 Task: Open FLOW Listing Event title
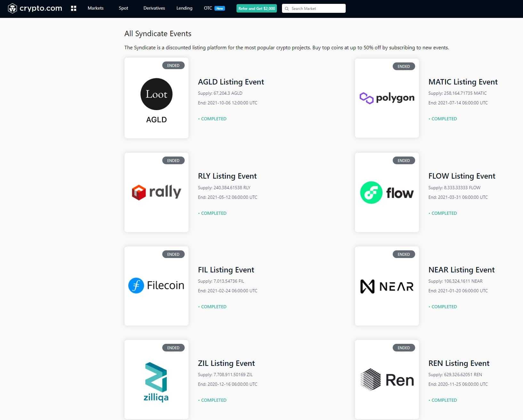pos(462,176)
